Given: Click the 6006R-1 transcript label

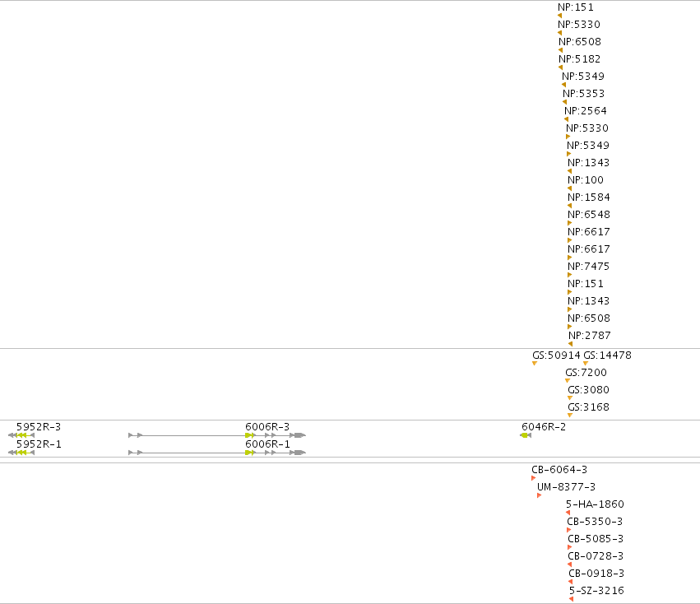Looking at the screenshot, I should tap(267, 444).
